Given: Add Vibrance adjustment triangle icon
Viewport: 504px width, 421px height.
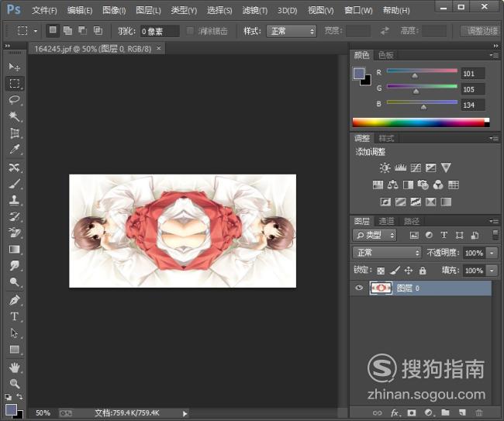Looking at the screenshot, I should tap(446, 167).
